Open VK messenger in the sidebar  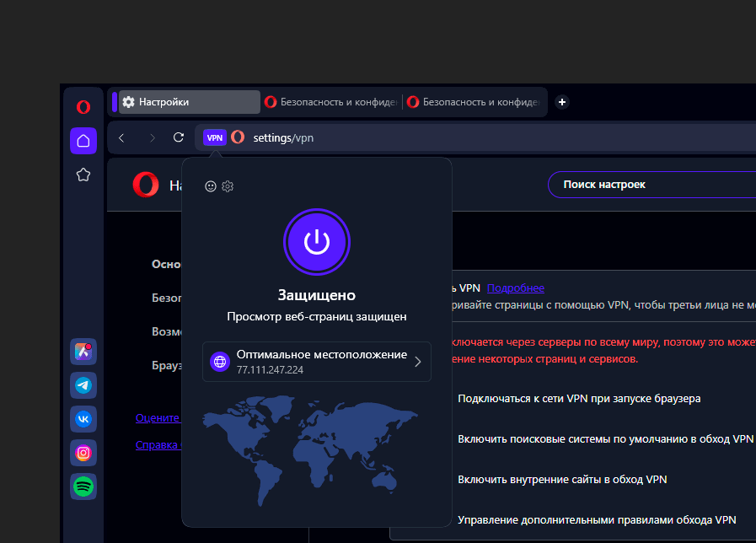(83, 418)
